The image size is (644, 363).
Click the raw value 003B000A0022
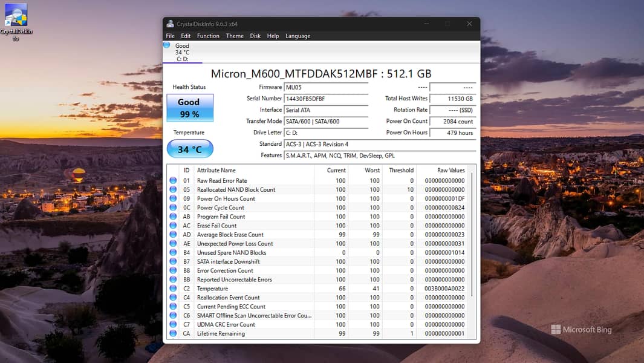[444, 289]
